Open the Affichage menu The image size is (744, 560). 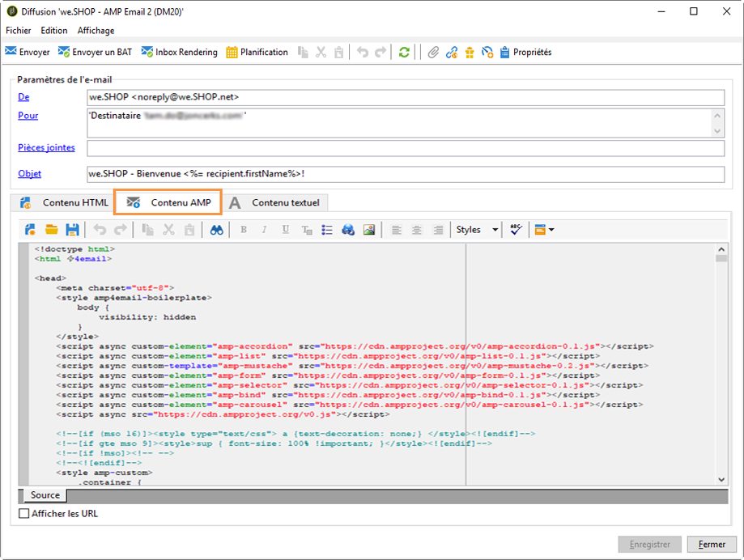tap(96, 31)
